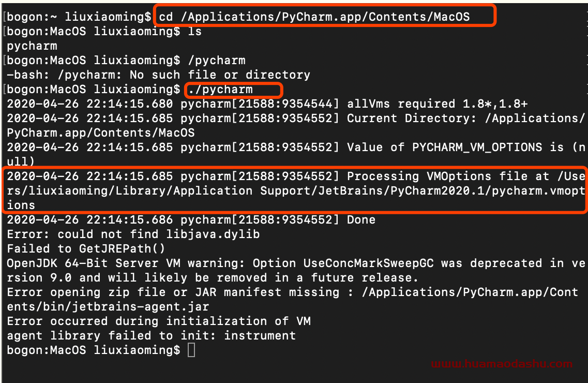Click 'Value of PYCHARM_VM_OPTIONS' log line
Screen dimensions: 588x383
tap(444, 148)
